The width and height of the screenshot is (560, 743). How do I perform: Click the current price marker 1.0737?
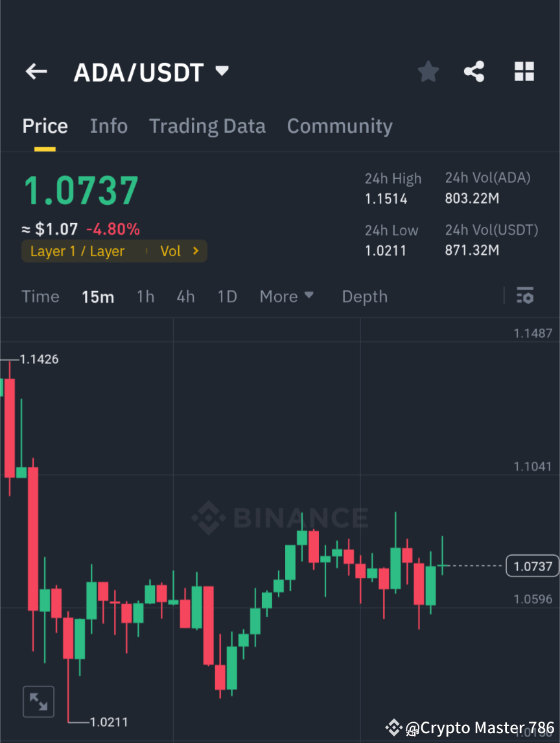click(532, 565)
